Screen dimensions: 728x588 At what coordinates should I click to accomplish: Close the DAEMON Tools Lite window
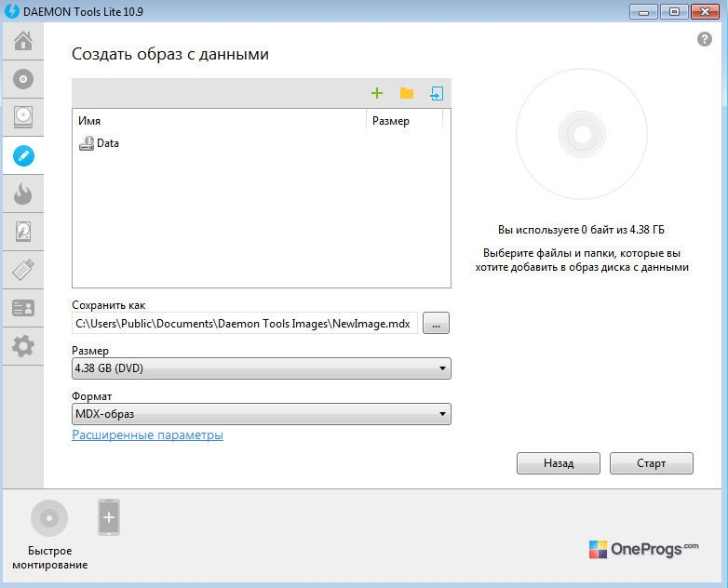705,11
